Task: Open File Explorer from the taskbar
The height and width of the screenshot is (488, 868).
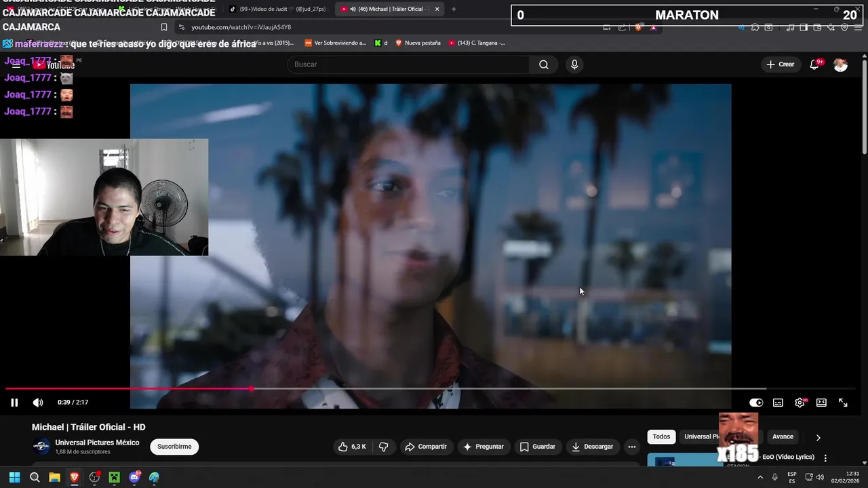Action: click(54, 477)
